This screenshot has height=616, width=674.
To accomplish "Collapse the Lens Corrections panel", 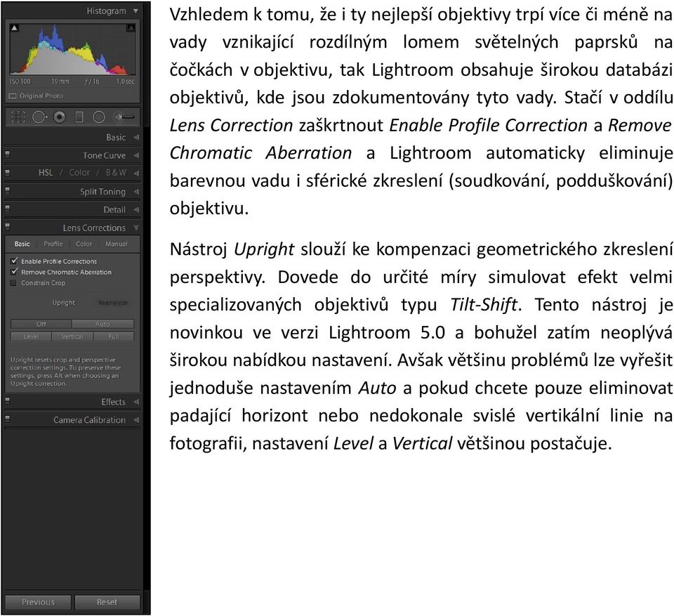I will tap(136, 228).
